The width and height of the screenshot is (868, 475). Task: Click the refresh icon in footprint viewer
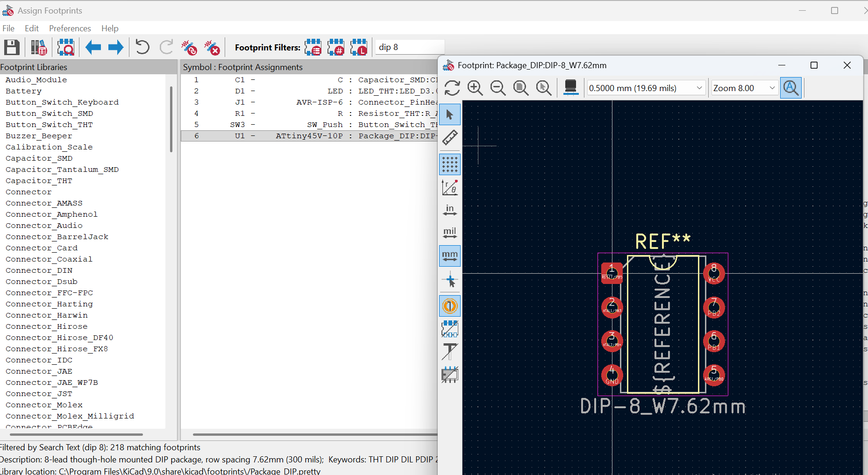(x=452, y=88)
